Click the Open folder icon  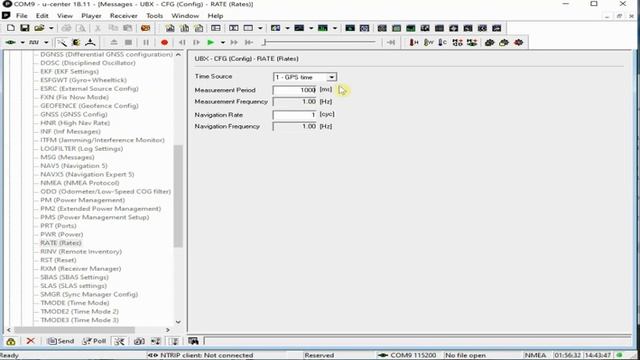pyautogui.click(x=39, y=28)
